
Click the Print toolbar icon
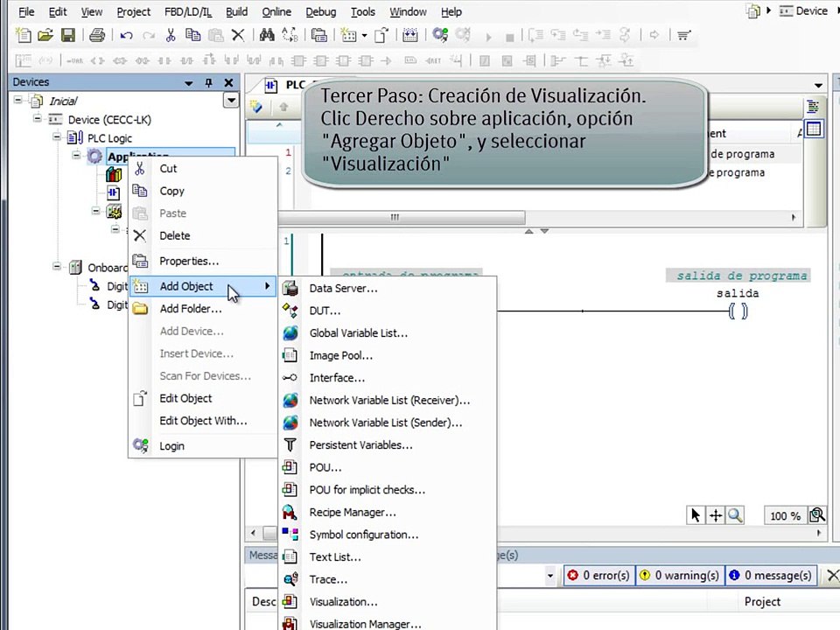pos(97,35)
